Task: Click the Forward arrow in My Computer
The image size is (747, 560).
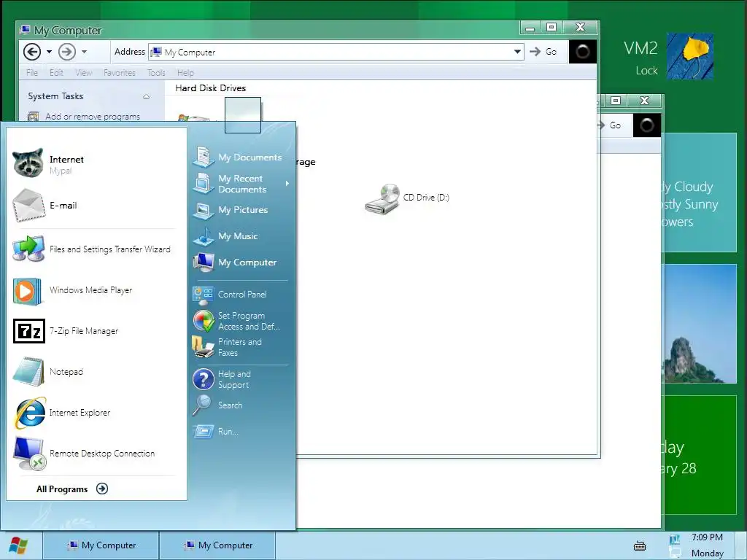Action: click(66, 52)
